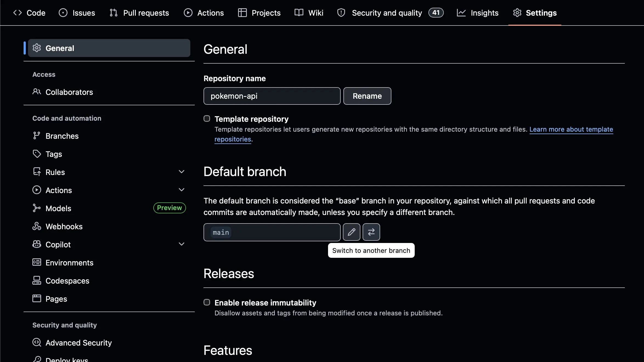
Task: Click the Rules icon in sidebar
Action: (x=37, y=172)
